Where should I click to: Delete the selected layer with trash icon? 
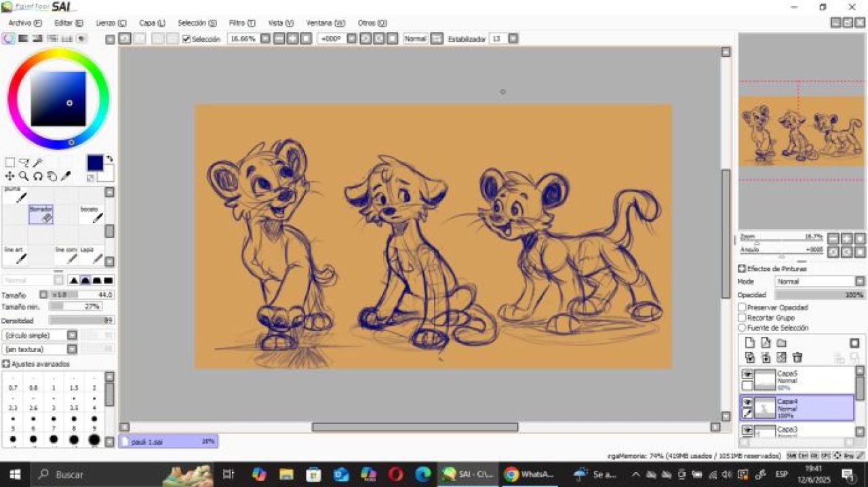(x=797, y=357)
